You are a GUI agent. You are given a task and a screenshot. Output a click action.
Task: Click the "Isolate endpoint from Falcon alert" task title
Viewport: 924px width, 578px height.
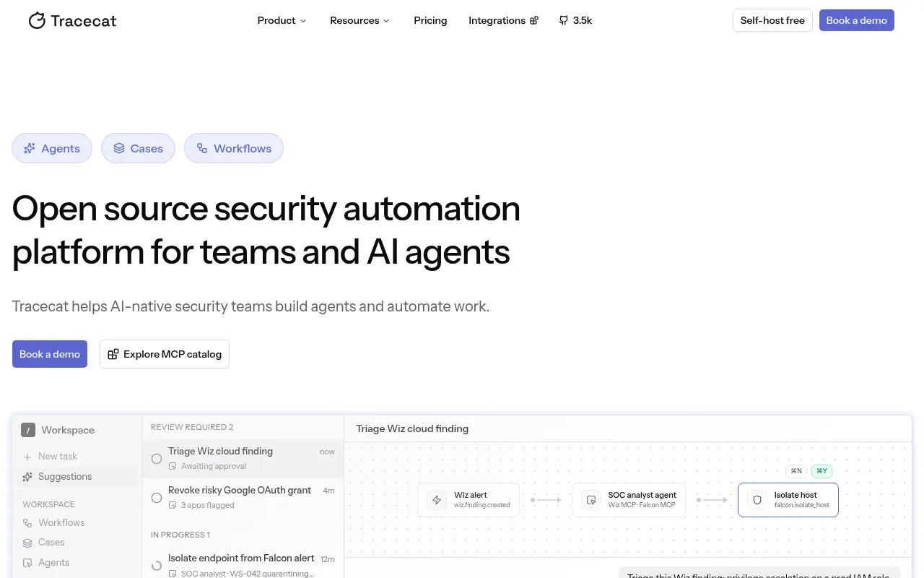coord(241,558)
